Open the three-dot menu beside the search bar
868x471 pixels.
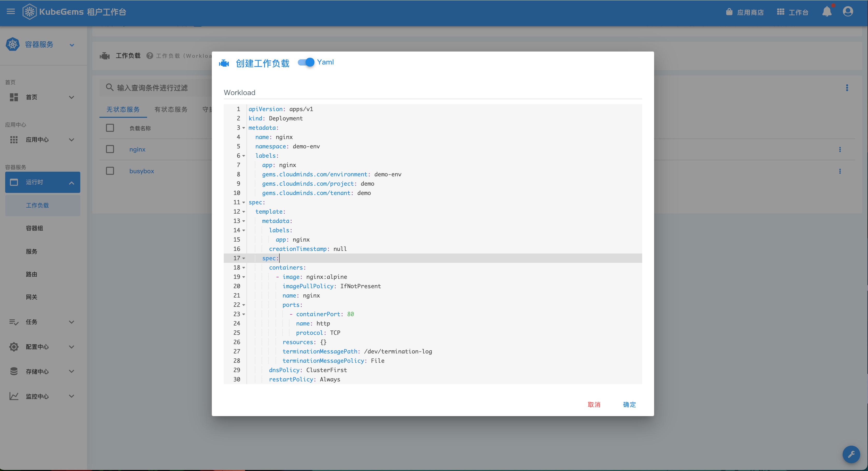coord(847,88)
